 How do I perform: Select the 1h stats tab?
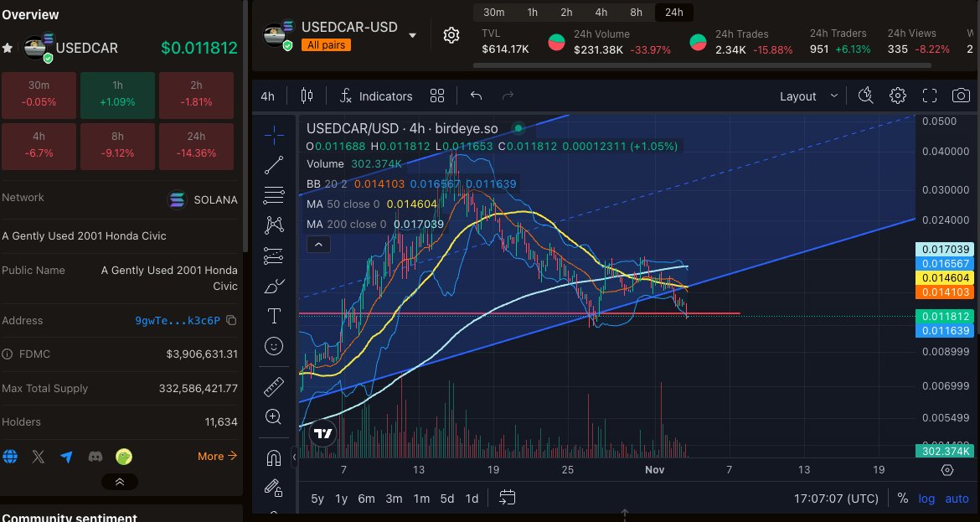pyautogui.click(x=533, y=13)
